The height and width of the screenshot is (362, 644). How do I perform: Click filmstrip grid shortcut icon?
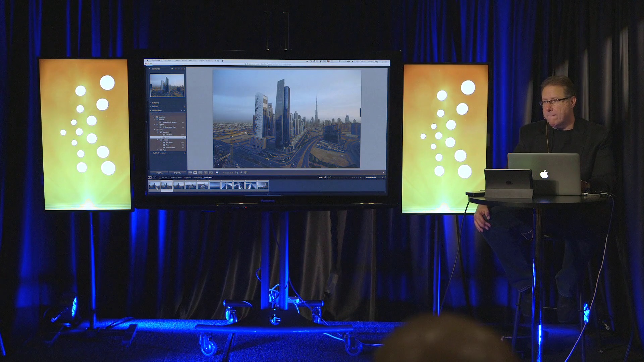[x=160, y=178]
